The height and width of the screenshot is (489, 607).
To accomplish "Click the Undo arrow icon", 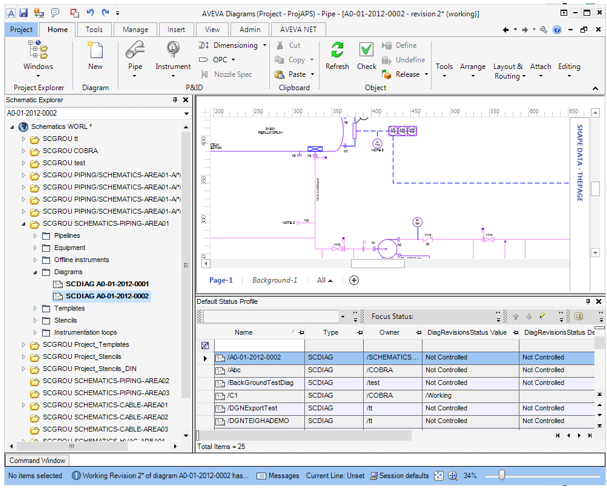I will click(90, 13).
